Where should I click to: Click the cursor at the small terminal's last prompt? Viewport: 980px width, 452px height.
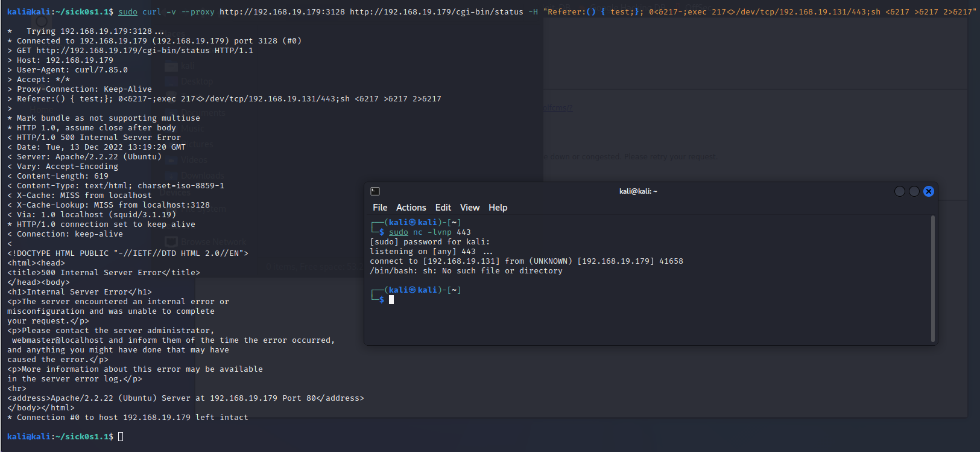coord(391,300)
